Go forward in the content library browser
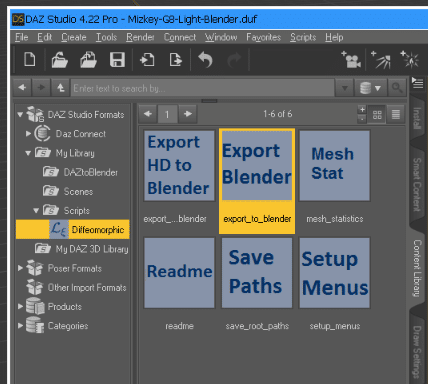Viewport: 428px width, 384px height. pos(41,88)
